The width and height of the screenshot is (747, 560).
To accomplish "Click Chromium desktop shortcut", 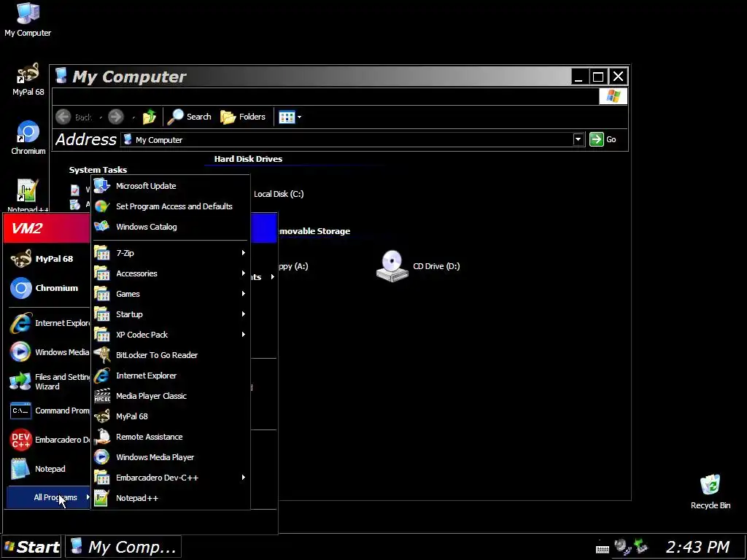I will point(28,138).
